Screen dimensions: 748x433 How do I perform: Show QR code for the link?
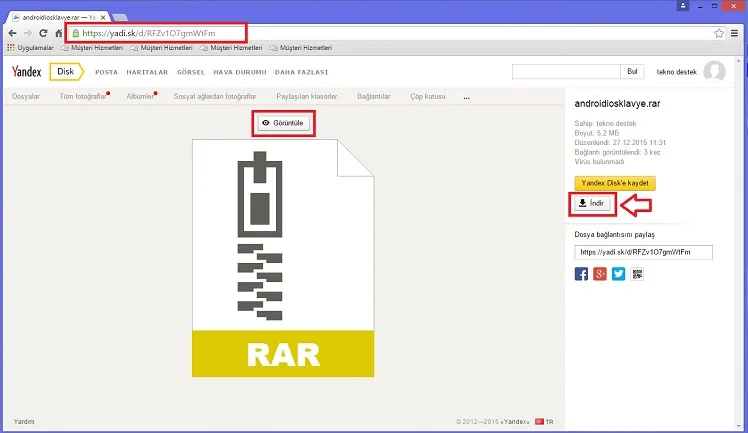[637, 274]
